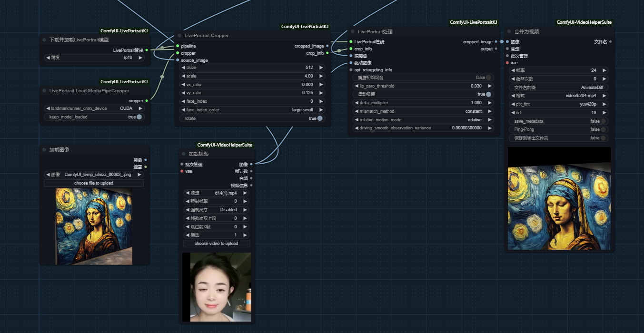Click the cropped_image output port on LivePortrait Cropper
Screen dimensions: 644x333
pos(327,46)
